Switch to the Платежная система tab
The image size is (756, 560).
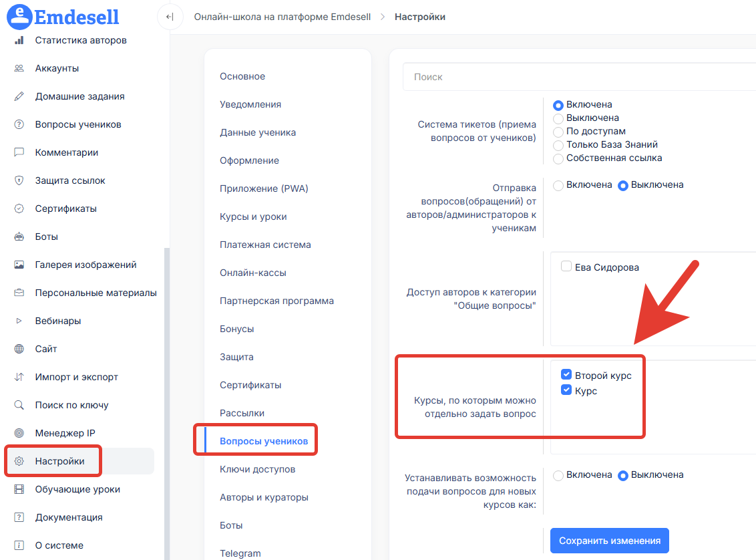click(x=265, y=245)
